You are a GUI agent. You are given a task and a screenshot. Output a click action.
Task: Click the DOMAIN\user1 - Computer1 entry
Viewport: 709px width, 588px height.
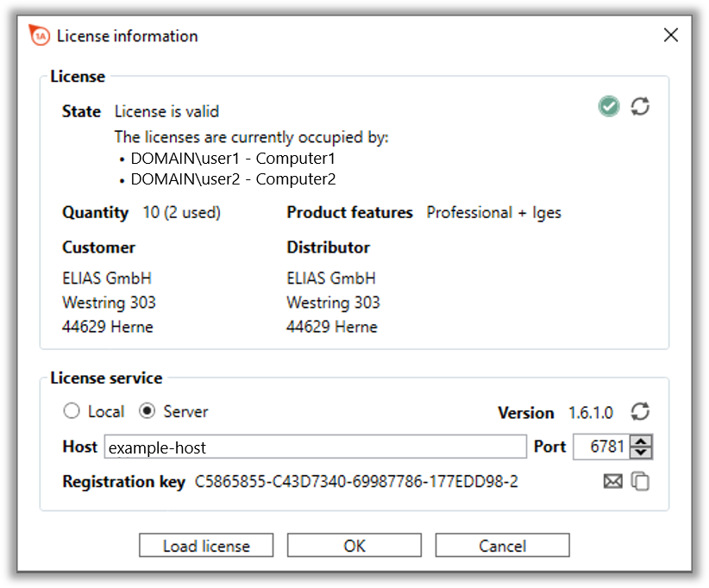[x=233, y=159]
